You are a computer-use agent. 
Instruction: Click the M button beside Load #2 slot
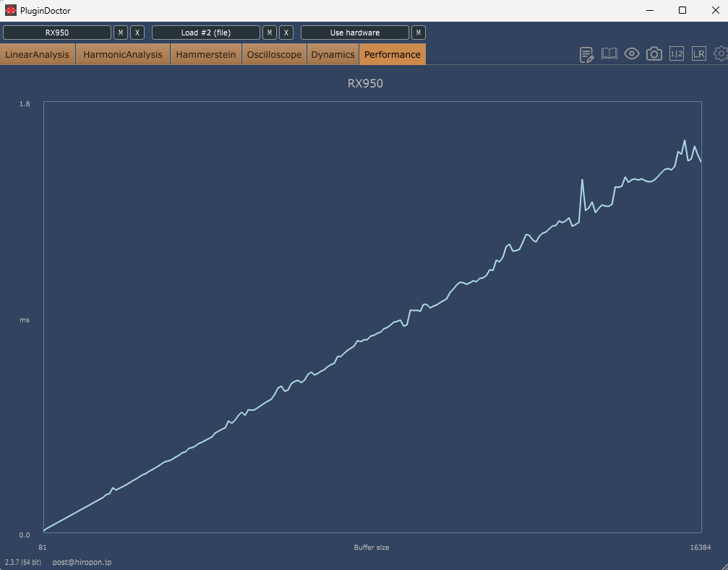[270, 33]
